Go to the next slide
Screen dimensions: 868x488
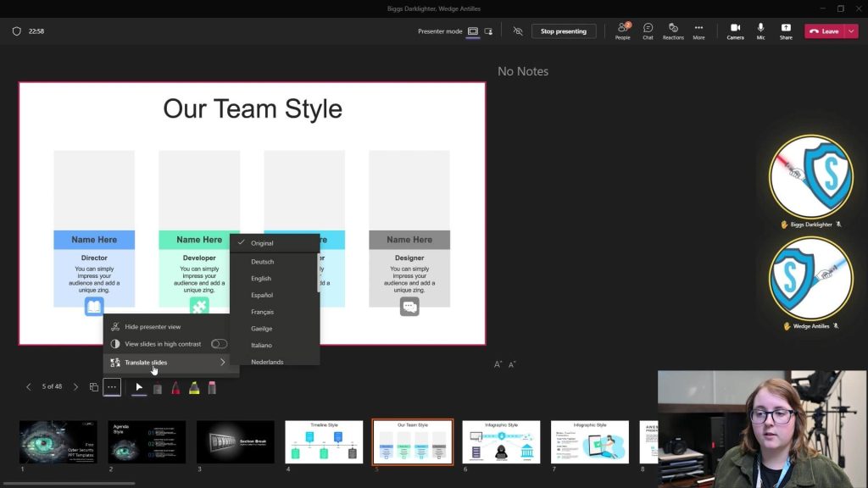click(75, 386)
